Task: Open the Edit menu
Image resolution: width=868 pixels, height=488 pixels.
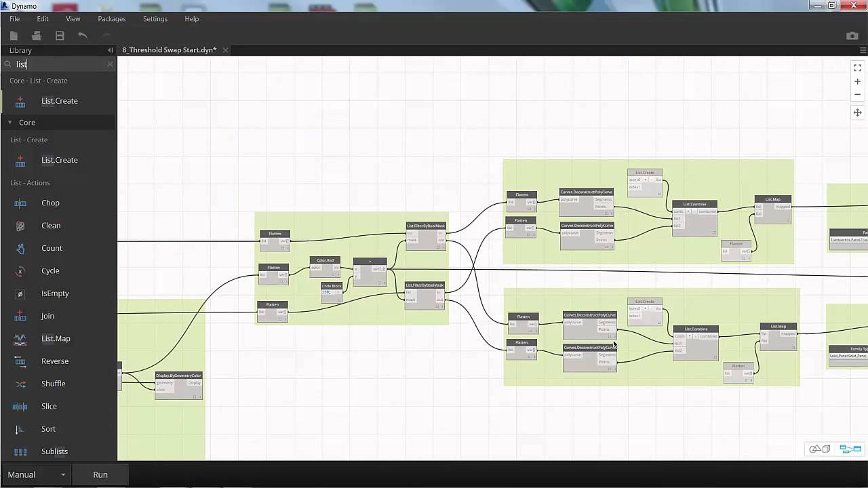Action: pyautogui.click(x=43, y=19)
